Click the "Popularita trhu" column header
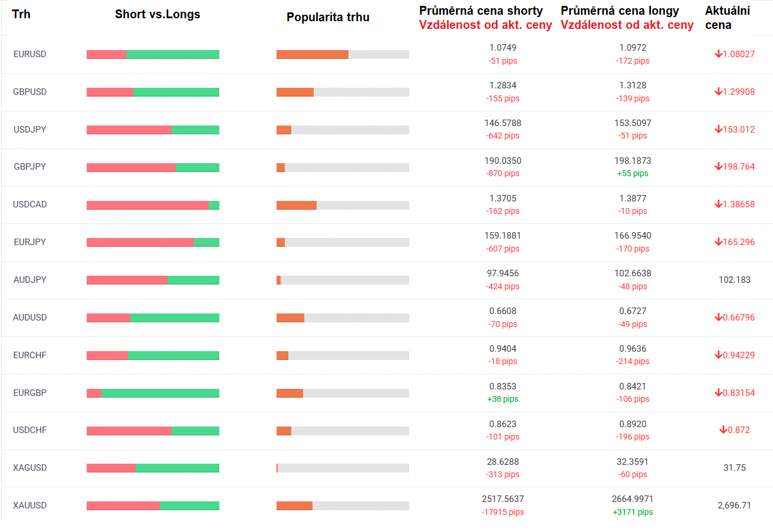 tap(328, 18)
